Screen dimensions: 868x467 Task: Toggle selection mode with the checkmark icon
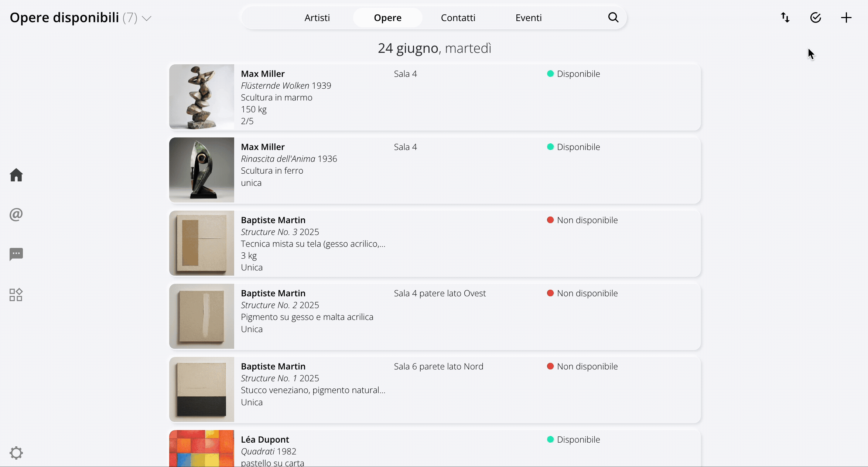pyautogui.click(x=816, y=17)
